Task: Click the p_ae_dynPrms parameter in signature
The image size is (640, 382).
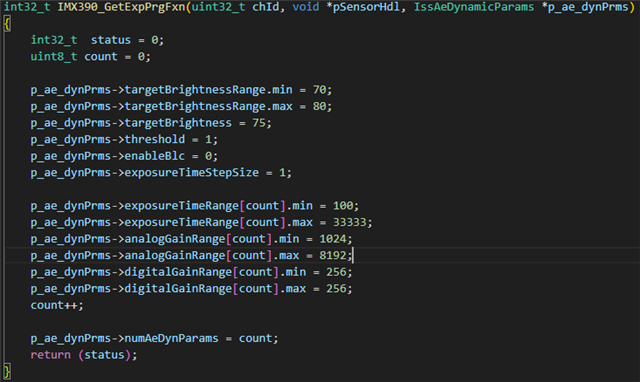Action: (588, 7)
